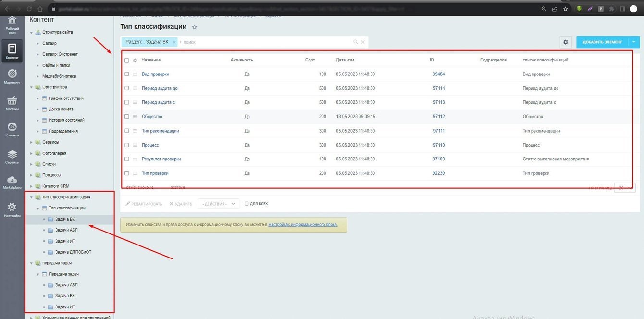The width and height of the screenshot is (644, 319).
Task: Click the search magnifier icon
Action: (x=356, y=42)
